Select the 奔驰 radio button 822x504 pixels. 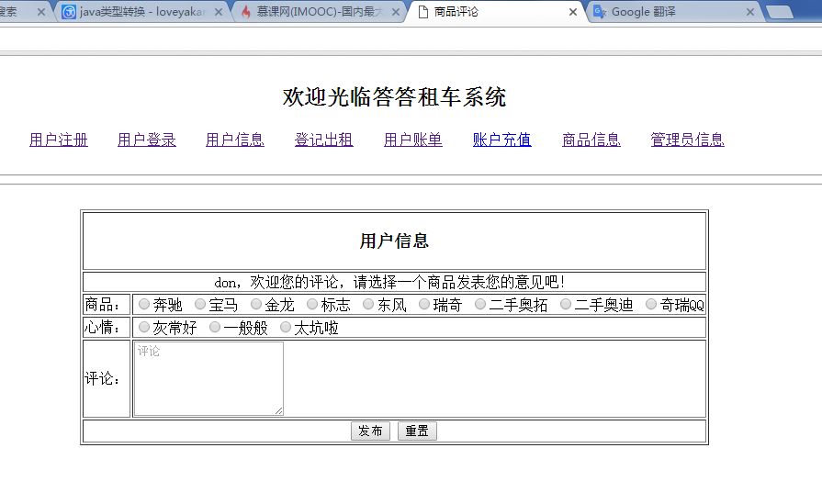click(144, 304)
